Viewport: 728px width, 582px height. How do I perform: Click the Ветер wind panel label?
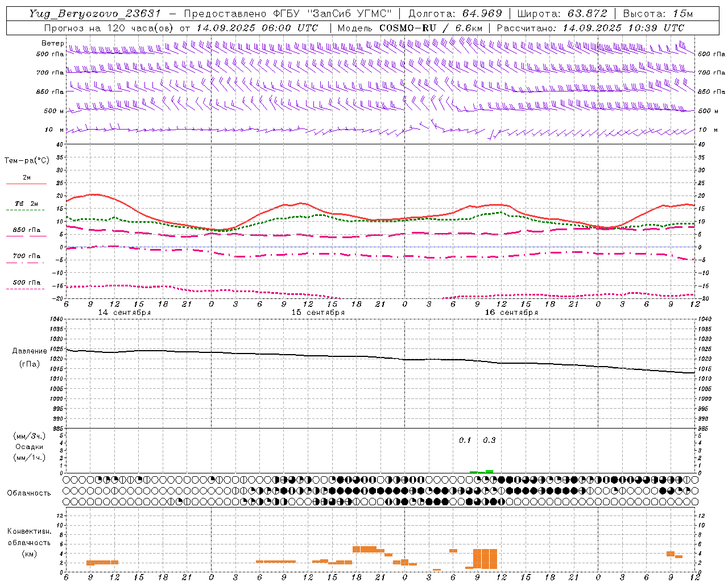52,43
